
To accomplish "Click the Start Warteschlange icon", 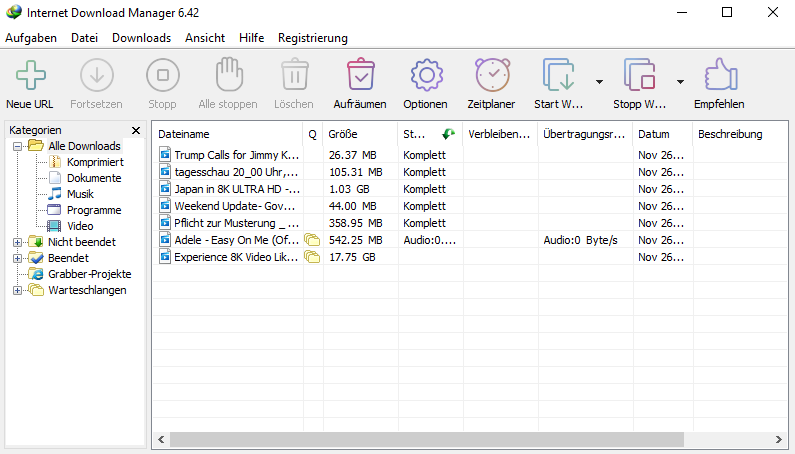I will (559, 76).
